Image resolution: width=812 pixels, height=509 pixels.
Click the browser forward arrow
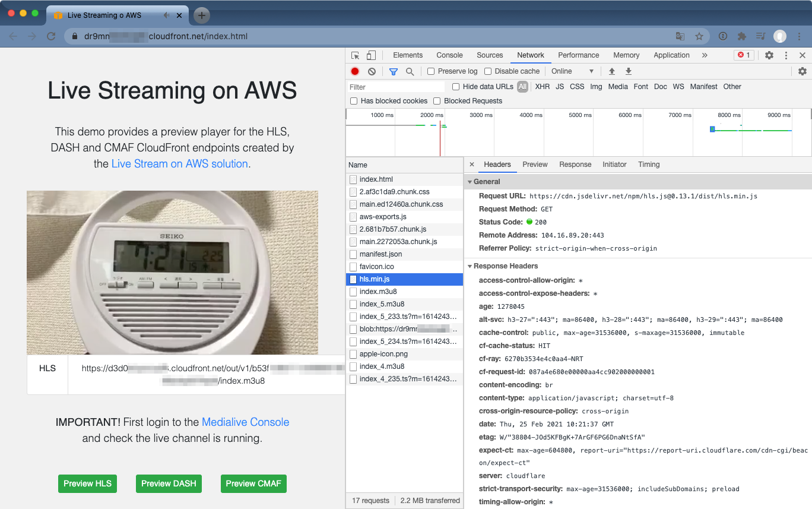point(32,36)
